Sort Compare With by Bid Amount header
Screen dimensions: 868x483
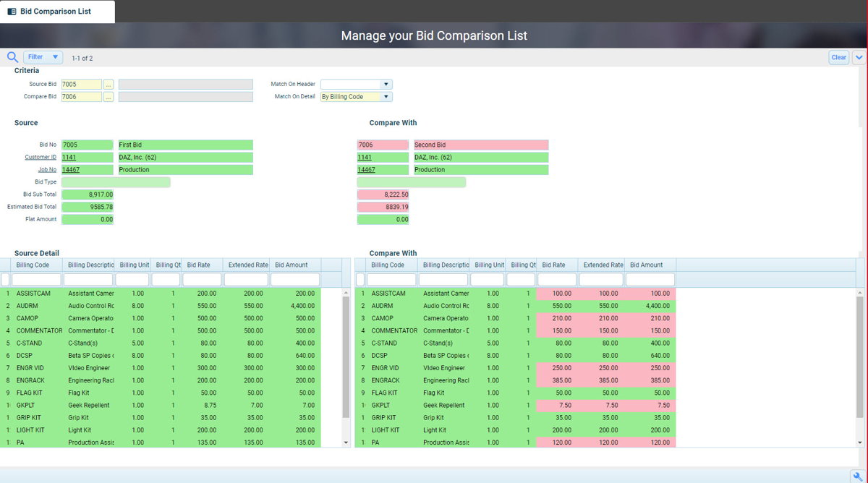click(x=645, y=265)
